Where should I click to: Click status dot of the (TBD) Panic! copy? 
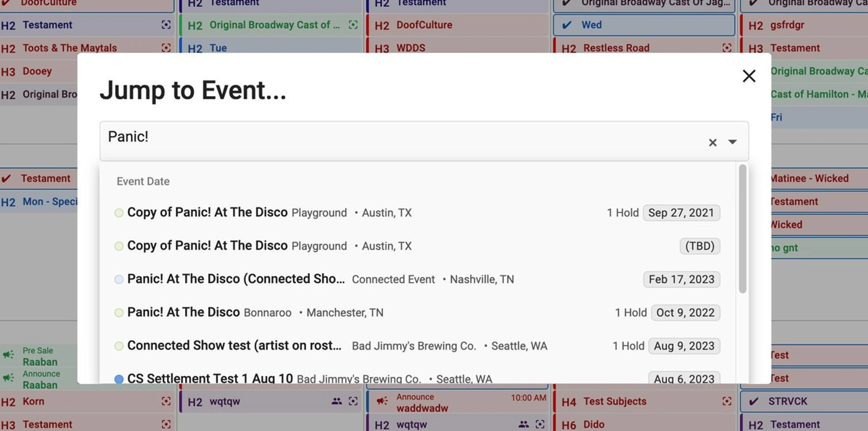point(119,246)
